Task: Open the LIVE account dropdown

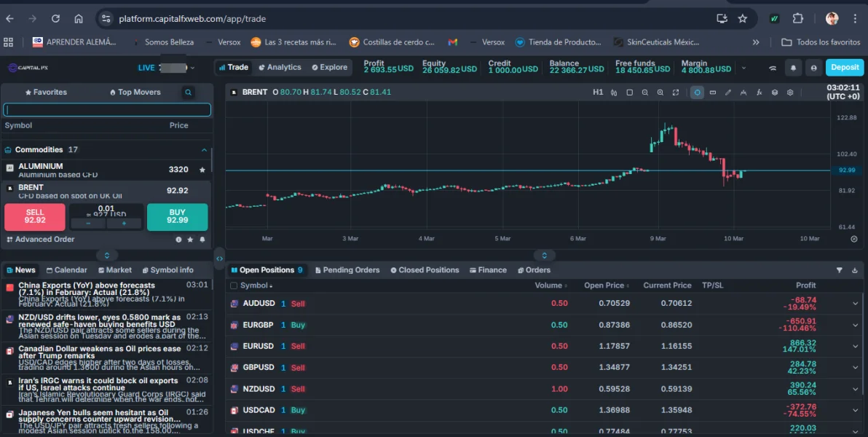Action: pos(192,68)
